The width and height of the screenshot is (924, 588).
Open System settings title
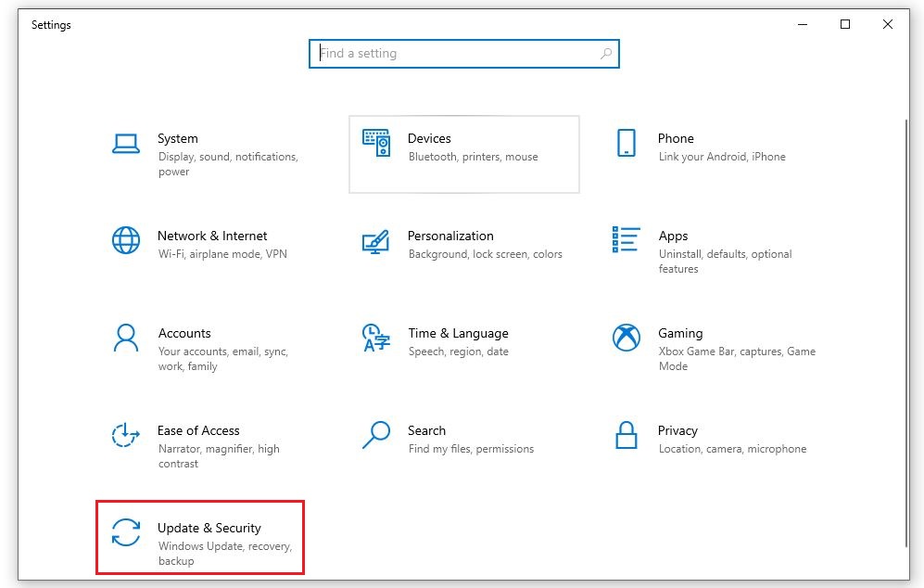click(177, 138)
